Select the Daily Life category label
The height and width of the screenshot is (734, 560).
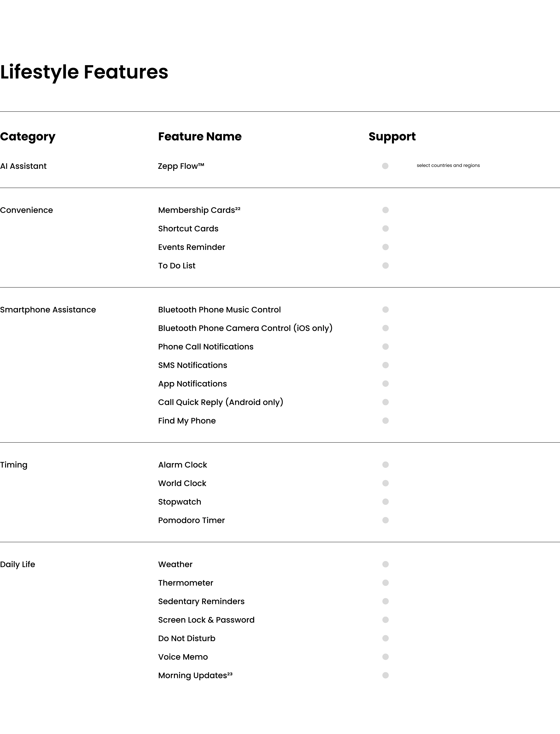[17, 564]
